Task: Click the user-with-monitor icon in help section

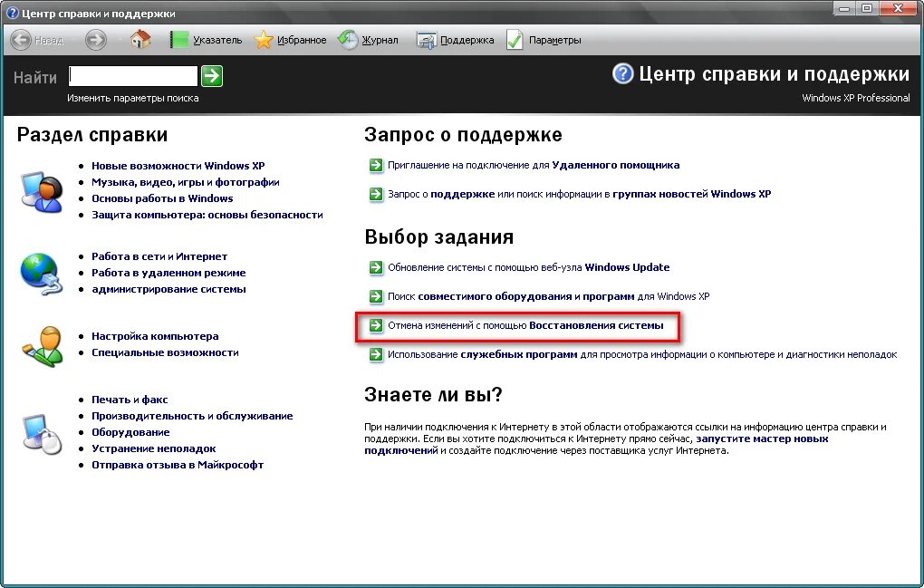Action: pyautogui.click(x=42, y=191)
